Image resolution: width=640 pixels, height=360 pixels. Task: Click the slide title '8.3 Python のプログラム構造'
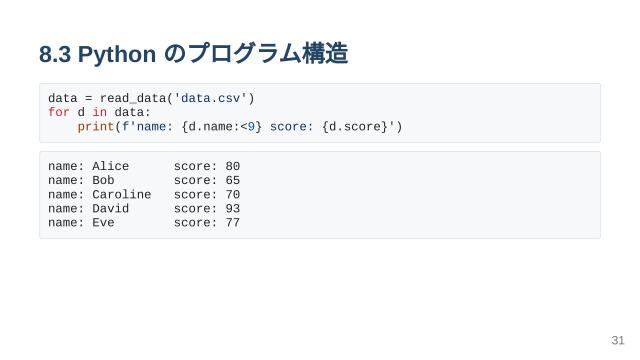(193, 53)
